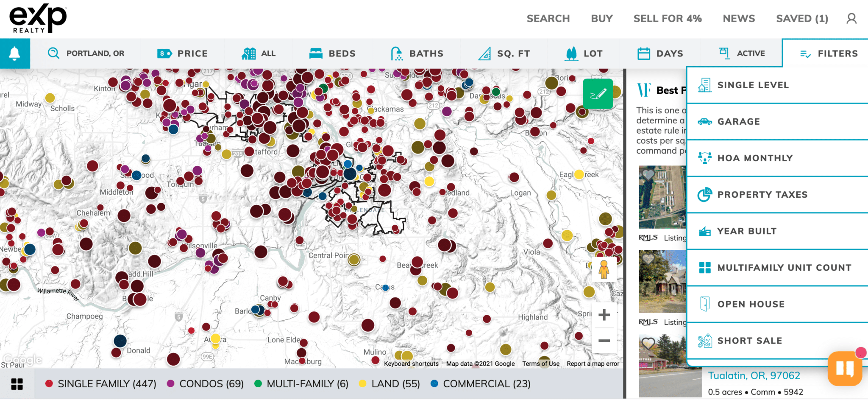Open the Tualatin, OR, 97062 listing link

click(x=754, y=376)
